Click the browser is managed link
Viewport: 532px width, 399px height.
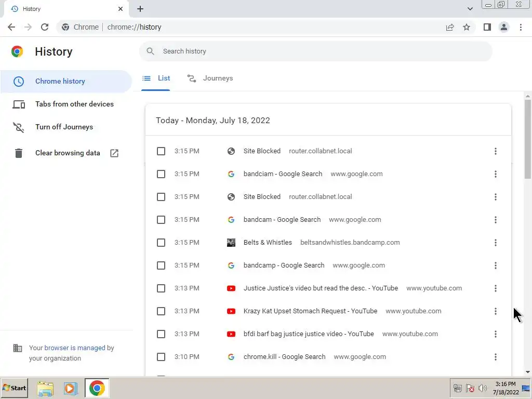point(75,348)
